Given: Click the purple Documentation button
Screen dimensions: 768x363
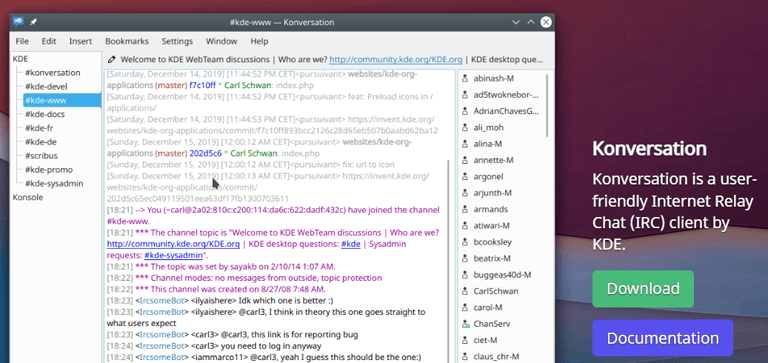Looking at the screenshot, I should [x=662, y=338].
